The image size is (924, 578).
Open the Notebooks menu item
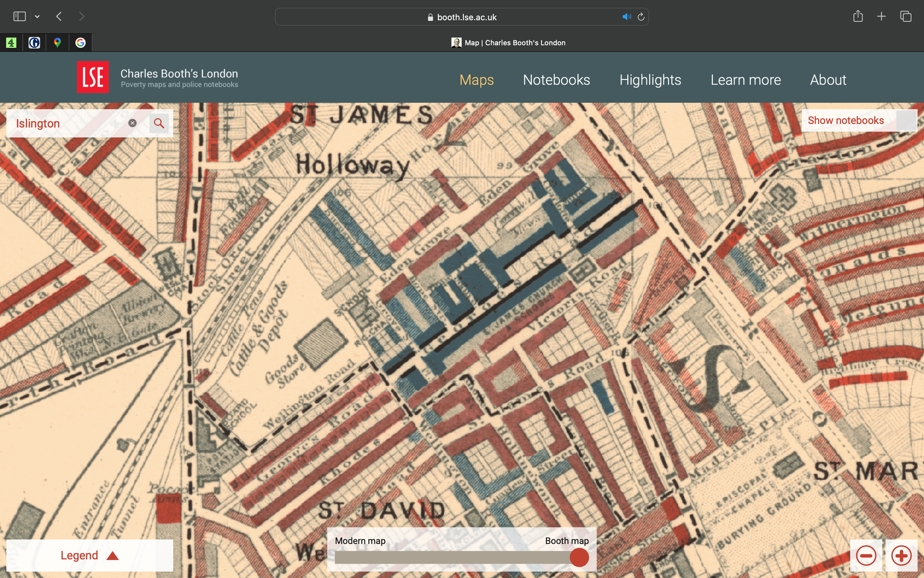coord(556,80)
